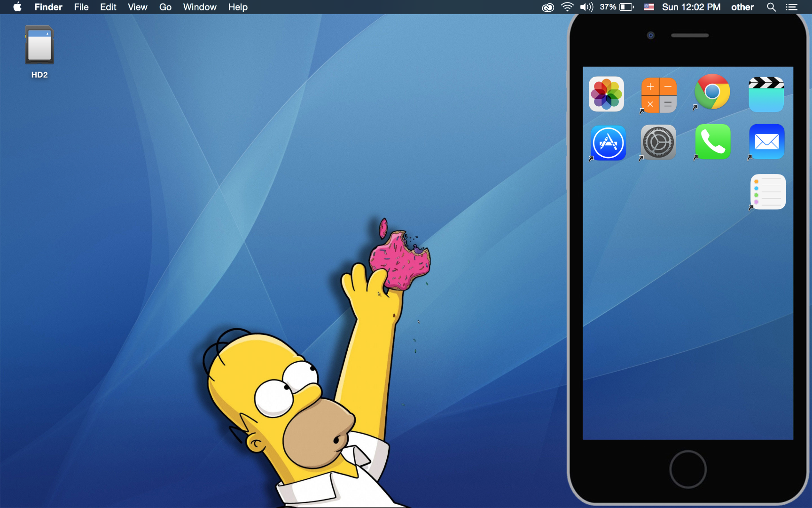Open the Reminders list shortcut
Screen dimensions: 812x508
click(768, 192)
